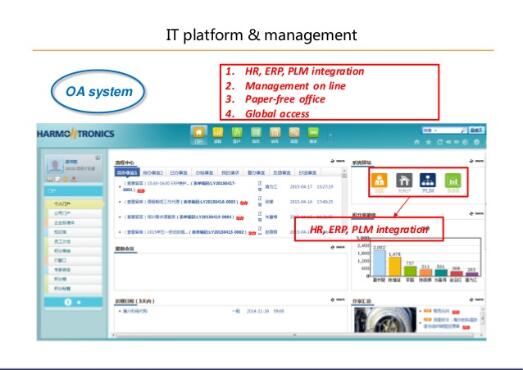Open the tire photo thumbnail
The height and width of the screenshot is (370, 523).
pyautogui.click(x=385, y=320)
